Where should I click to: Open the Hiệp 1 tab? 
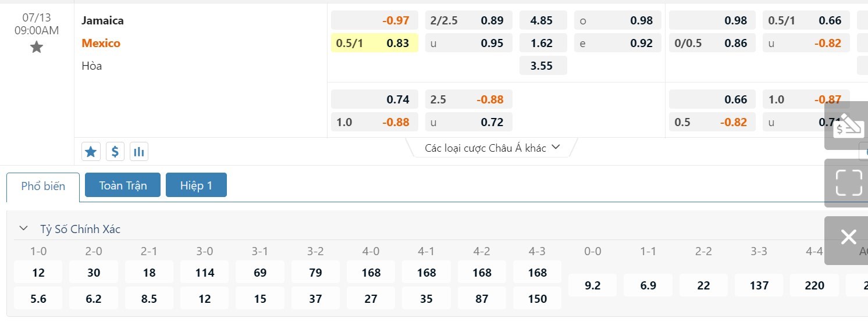pos(196,185)
